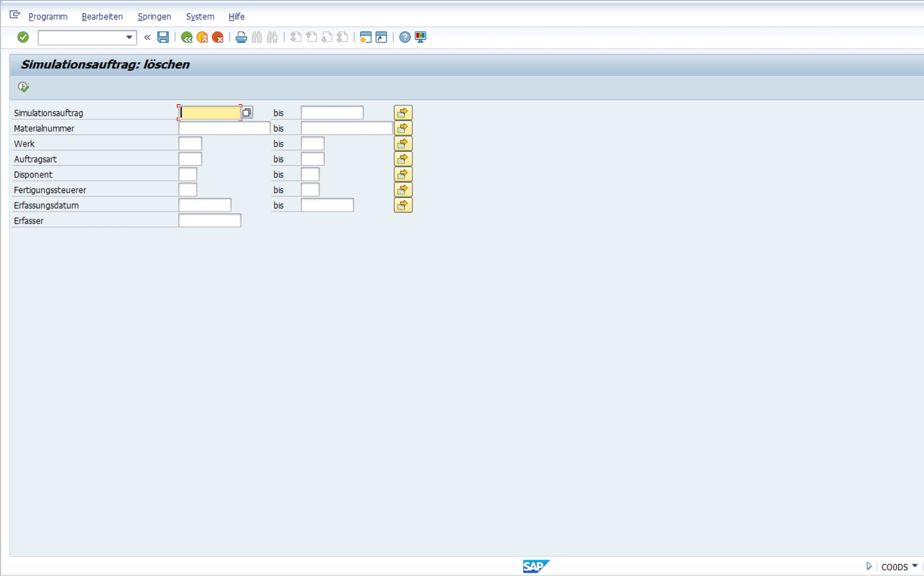Click the Erfassungsdatum from-value field

click(x=205, y=205)
